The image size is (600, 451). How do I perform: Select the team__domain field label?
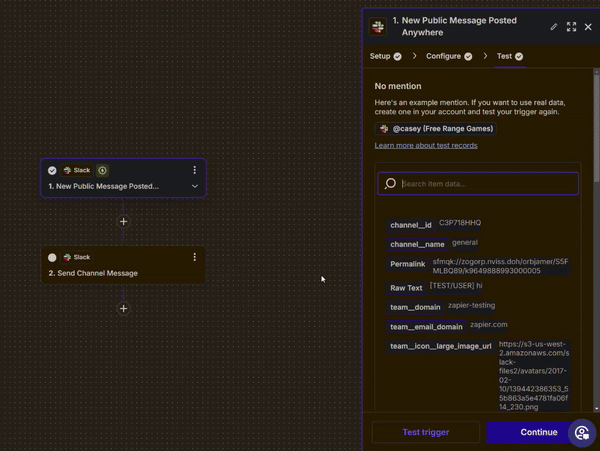click(x=415, y=307)
